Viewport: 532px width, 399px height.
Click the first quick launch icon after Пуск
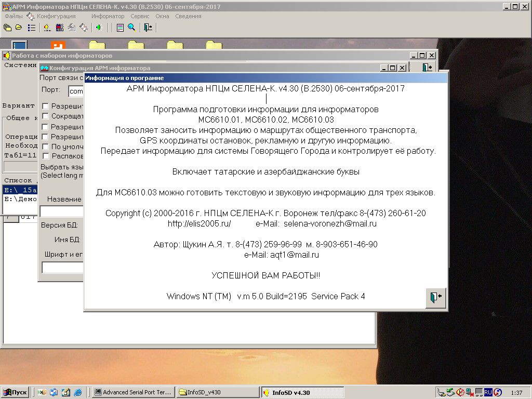(x=42, y=392)
